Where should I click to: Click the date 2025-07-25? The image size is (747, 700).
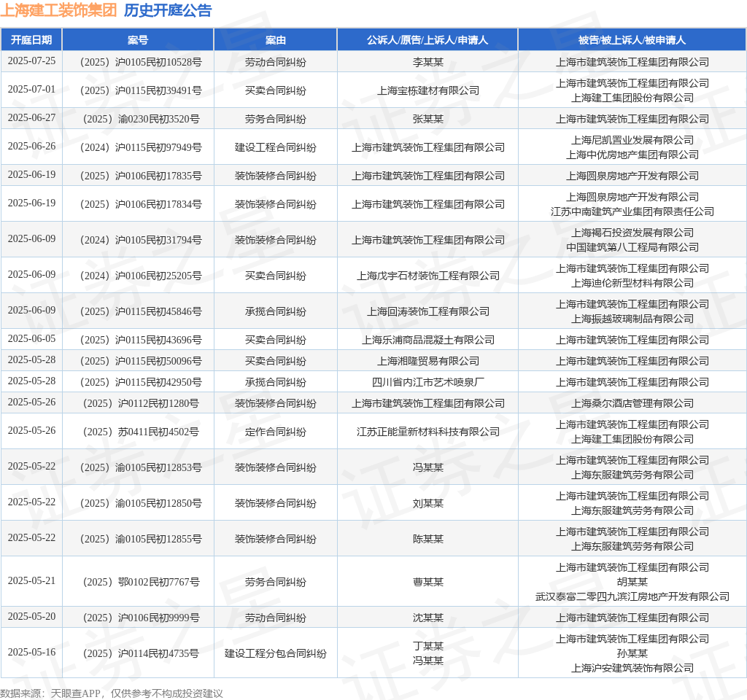pyautogui.click(x=31, y=61)
